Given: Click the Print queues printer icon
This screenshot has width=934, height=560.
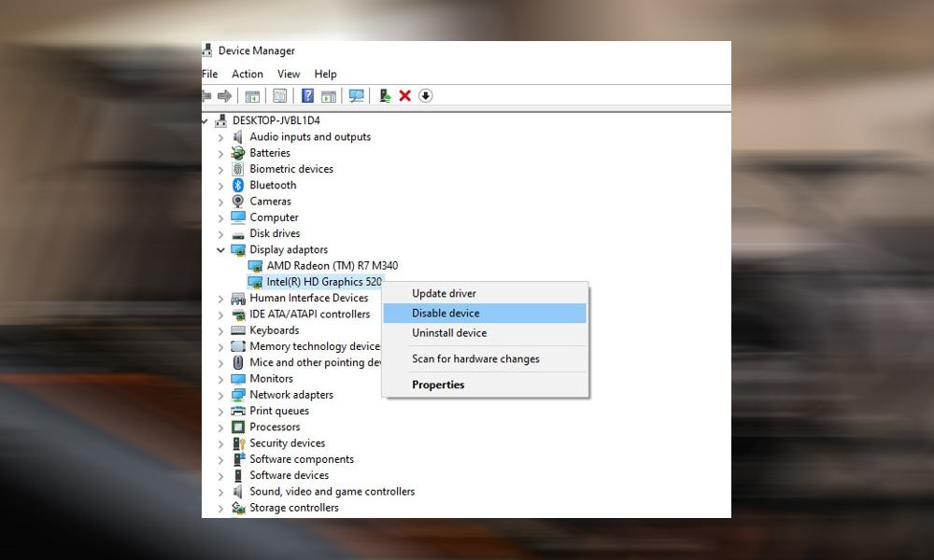Looking at the screenshot, I should pyautogui.click(x=238, y=411).
